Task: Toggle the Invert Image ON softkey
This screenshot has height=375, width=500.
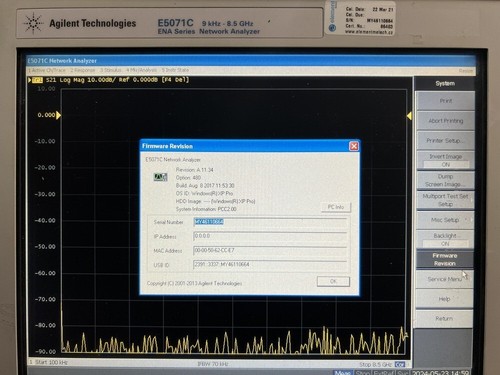Action: tap(445, 160)
